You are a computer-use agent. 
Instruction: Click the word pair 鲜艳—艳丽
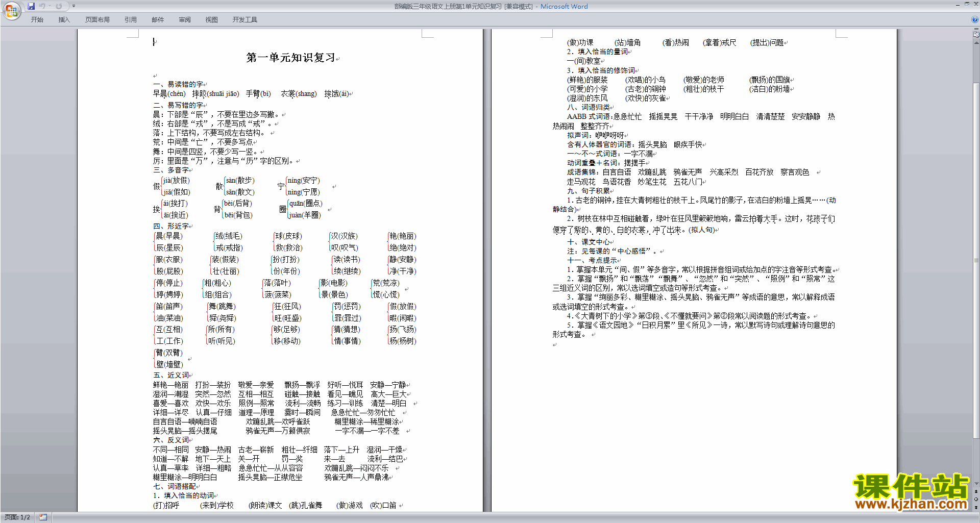[x=170, y=385]
